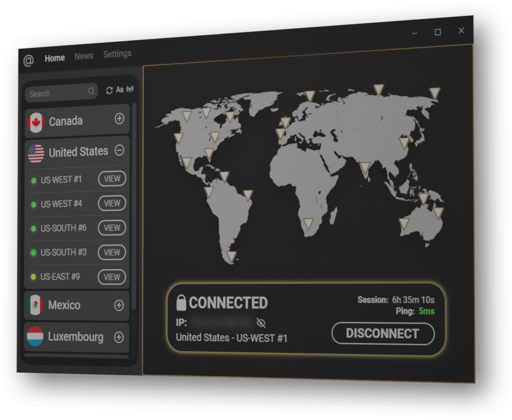Open the Settings tab
The width and height of the screenshot is (512, 420).
[117, 54]
